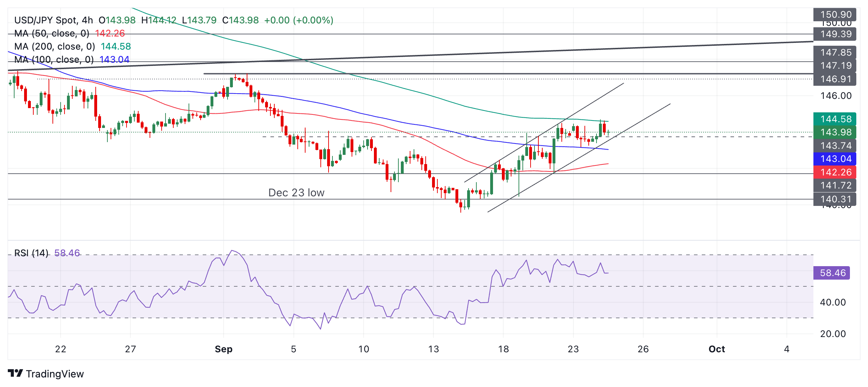
Task: Click the 140.31 support level label
Action: pyautogui.click(x=835, y=199)
